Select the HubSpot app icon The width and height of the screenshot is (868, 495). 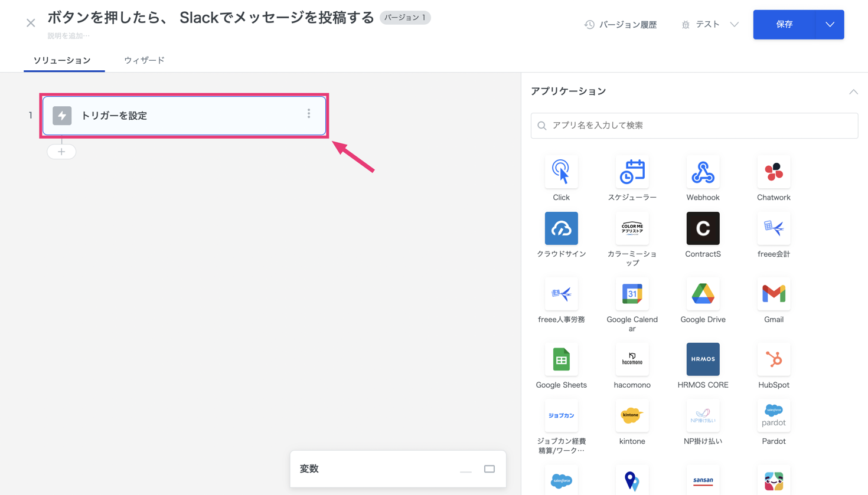[774, 359]
